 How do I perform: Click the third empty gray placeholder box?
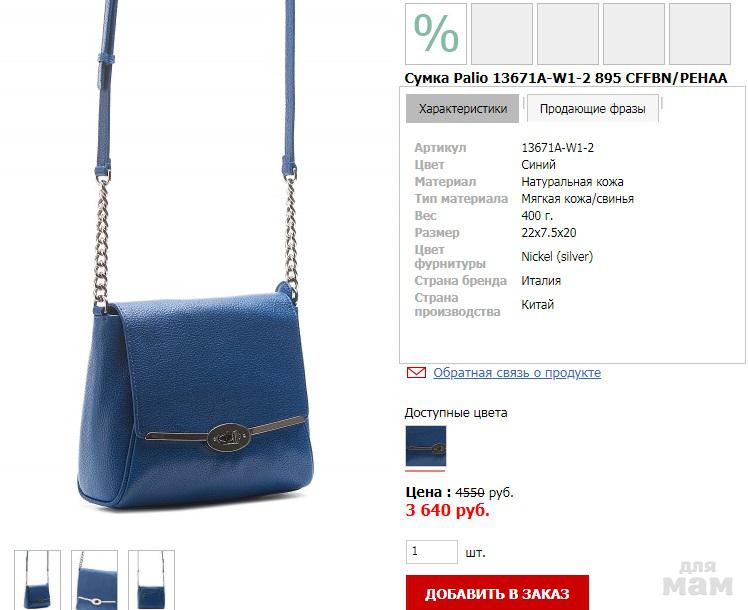[634, 34]
